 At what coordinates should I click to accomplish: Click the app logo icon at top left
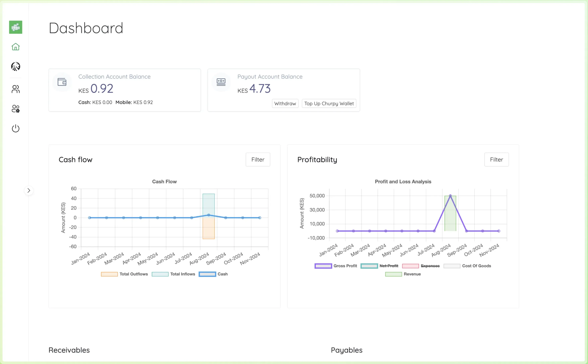click(x=16, y=27)
